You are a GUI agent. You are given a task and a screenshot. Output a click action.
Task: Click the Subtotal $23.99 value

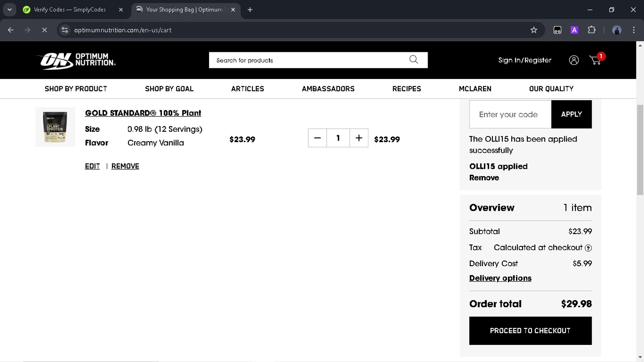(580, 231)
